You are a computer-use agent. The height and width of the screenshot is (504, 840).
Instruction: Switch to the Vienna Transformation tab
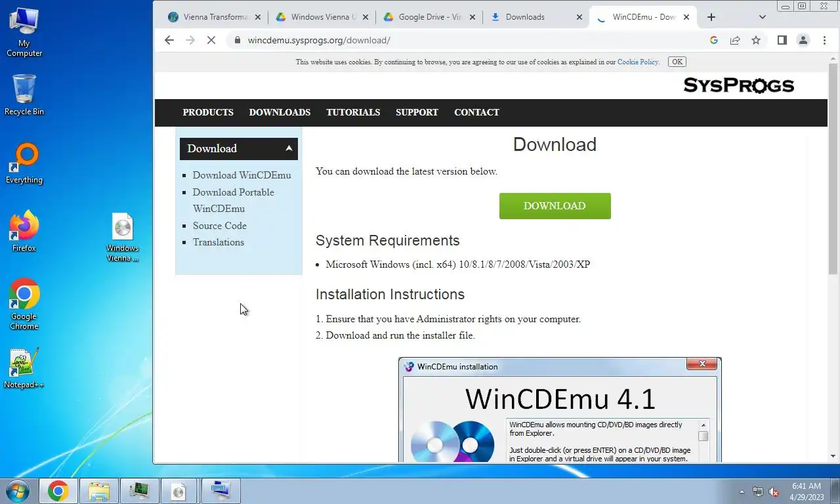coord(215,17)
